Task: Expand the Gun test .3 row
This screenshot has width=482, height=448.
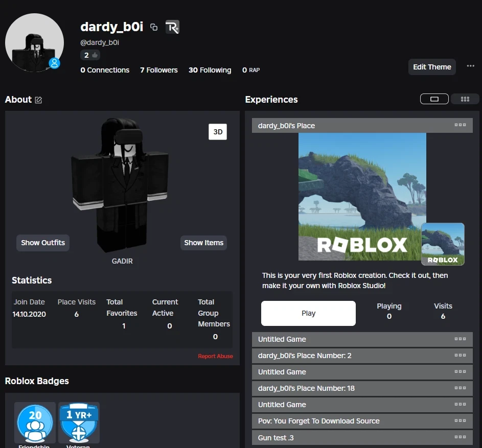Action: pos(362,438)
